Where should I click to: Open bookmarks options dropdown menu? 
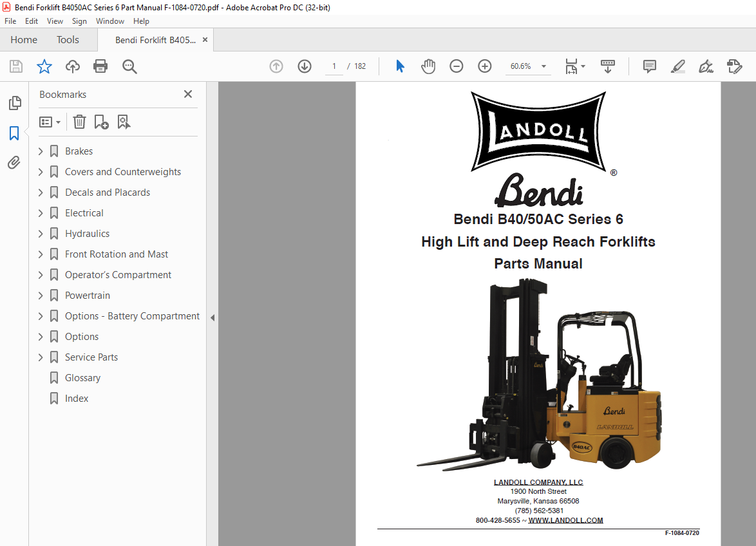pyautogui.click(x=50, y=122)
